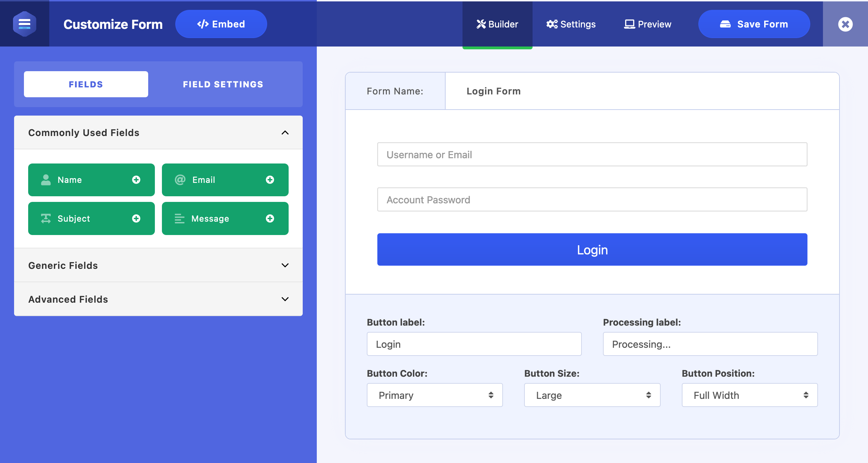Open the Button Color dropdown
868x463 pixels.
(435, 395)
